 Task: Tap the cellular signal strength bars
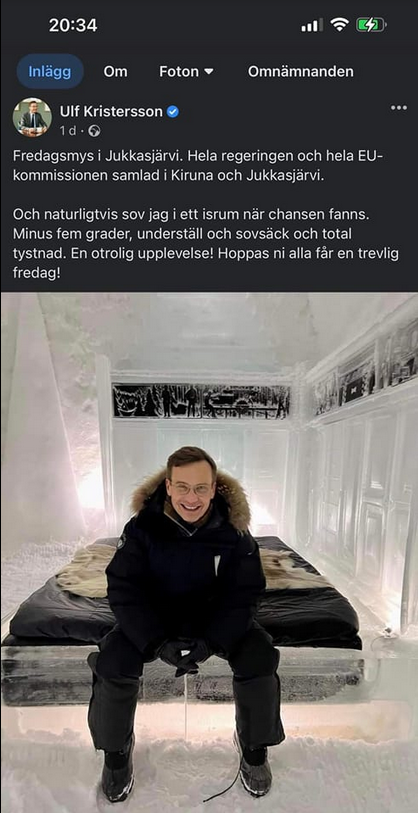[311, 25]
